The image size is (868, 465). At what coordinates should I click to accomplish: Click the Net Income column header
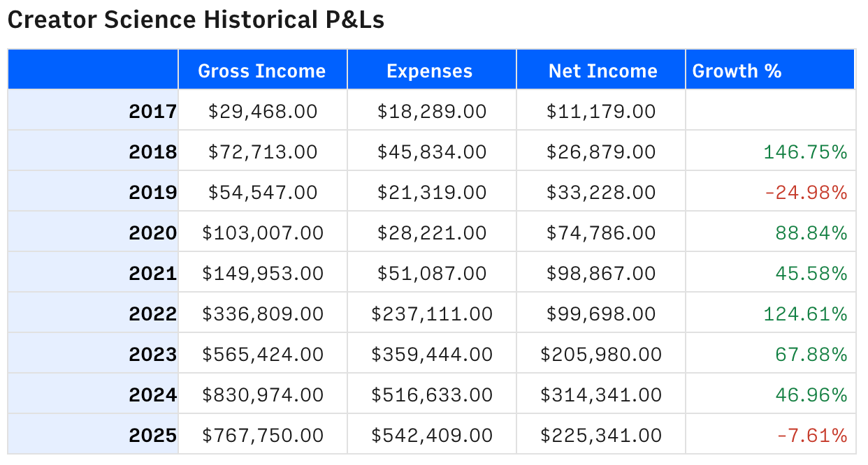tap(602, 71)
